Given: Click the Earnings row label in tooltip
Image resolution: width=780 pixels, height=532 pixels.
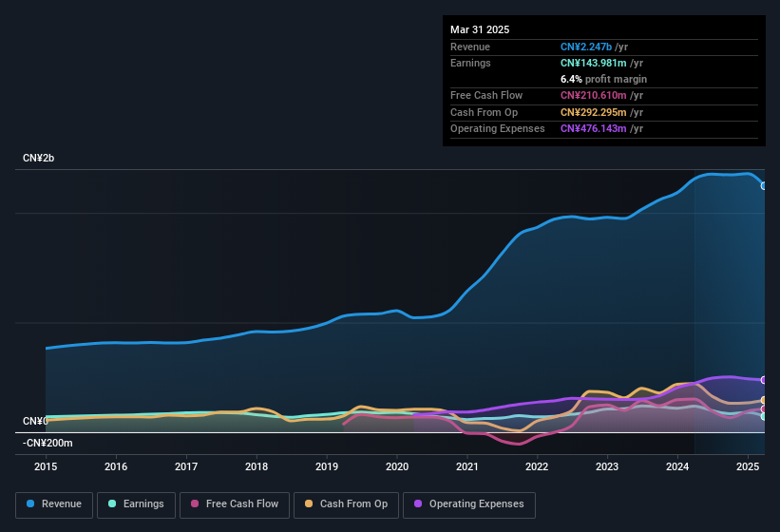Looking at the screenshot, I should pos(470,63).
